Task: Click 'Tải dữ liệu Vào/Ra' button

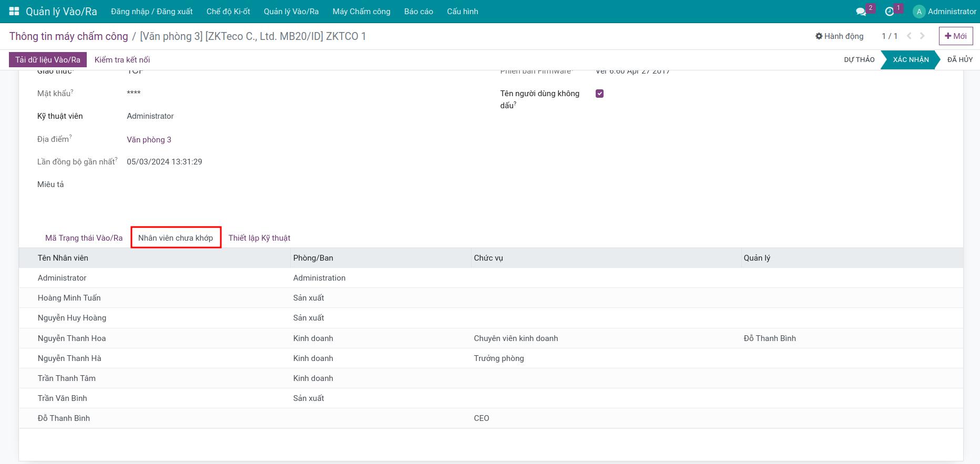Action: pos(48,60)
